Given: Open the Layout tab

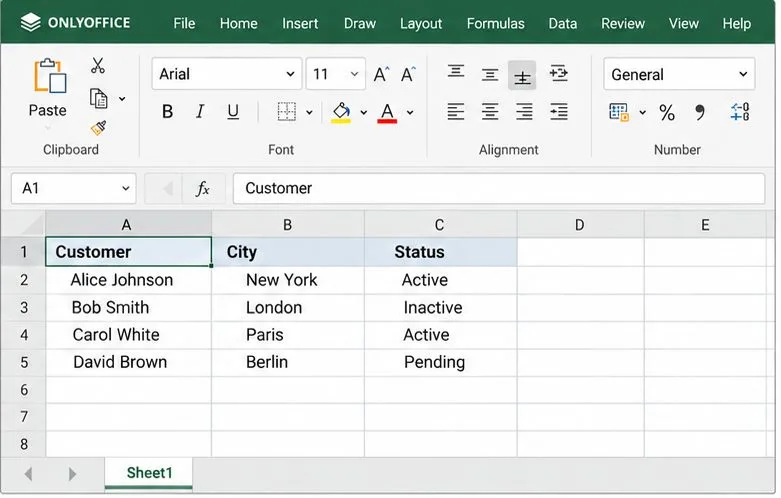Looking at the screenshot, I should pos(421,23).
